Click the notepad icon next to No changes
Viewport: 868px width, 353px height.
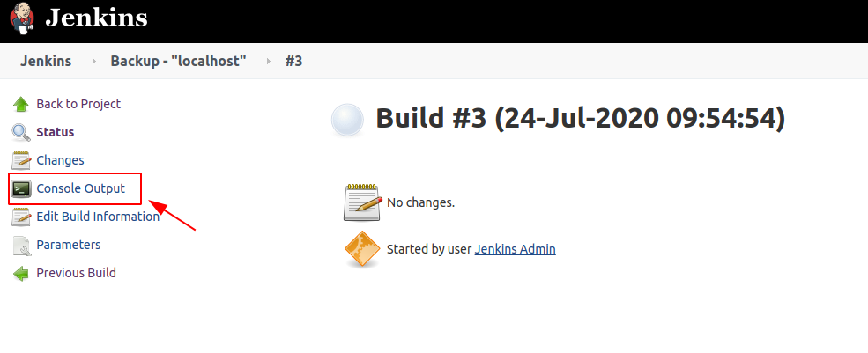tap(361, 202)
